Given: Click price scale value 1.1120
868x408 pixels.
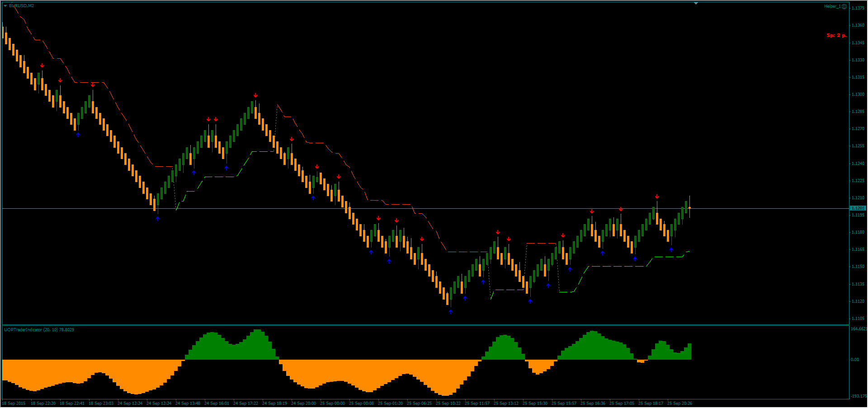Looking at the screenshot, I should click(x=858, y=301).
